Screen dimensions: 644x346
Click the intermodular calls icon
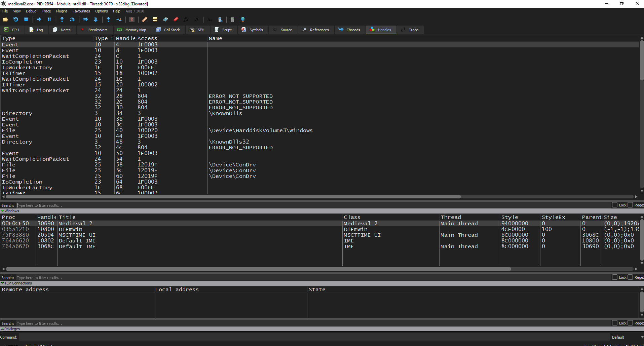point(220,20)
